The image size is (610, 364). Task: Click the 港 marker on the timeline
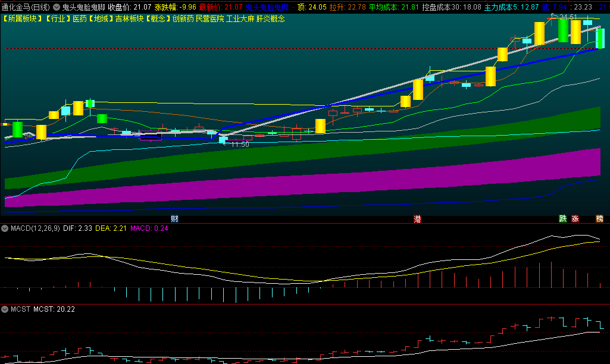pyautogui.click(x=417, y=219)
